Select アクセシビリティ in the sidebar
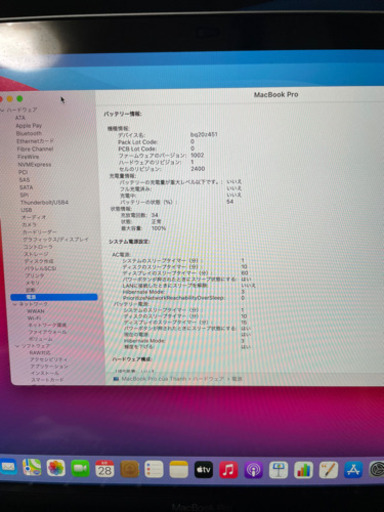This screenshot has width=384, height=512. pyautogui.click(x=49, y=360)
